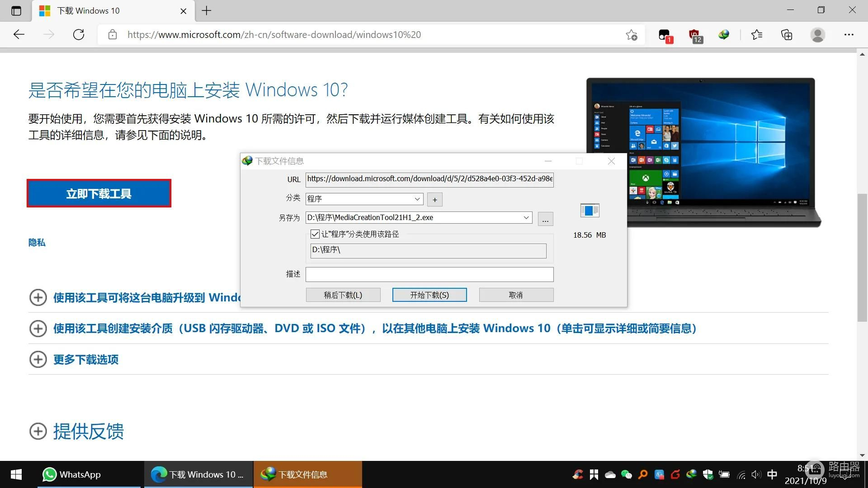868x488 pixels.
Task: Click the red shield extension showing 12
Action: (x=694, y=35)
